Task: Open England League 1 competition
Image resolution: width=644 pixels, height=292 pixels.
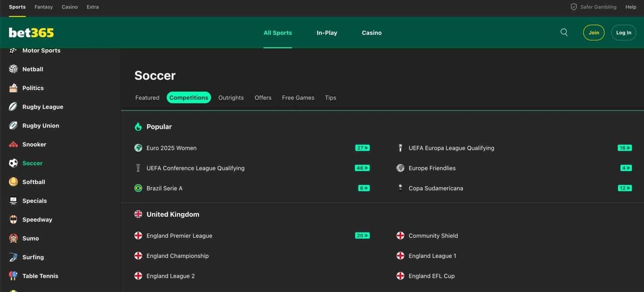Action: [432, 256]
